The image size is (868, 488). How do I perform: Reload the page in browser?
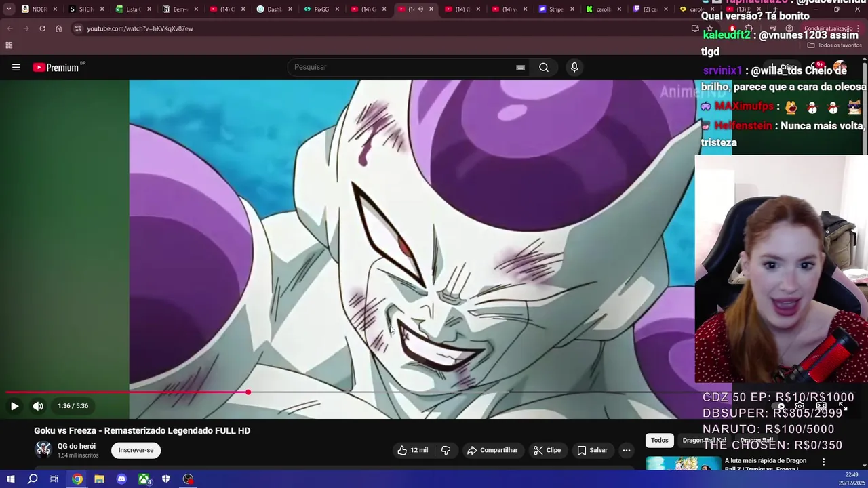click(x=42, y=28)
